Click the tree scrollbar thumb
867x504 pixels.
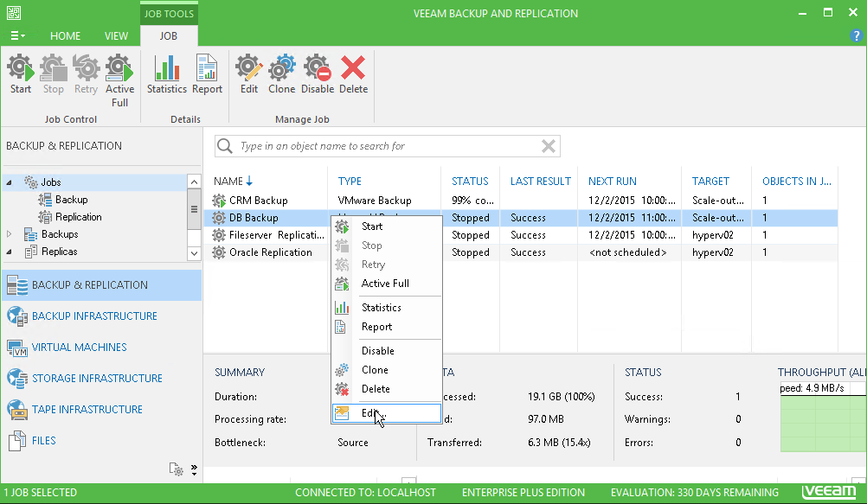(x=194, y=209)
